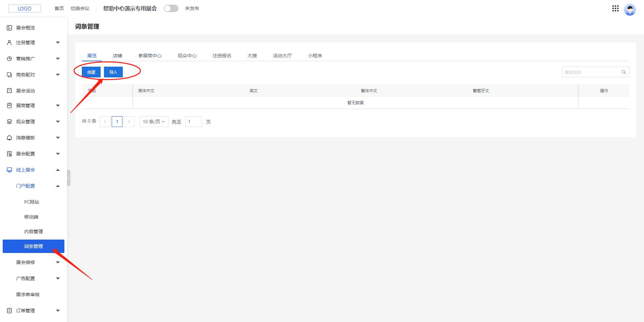The image size is (644, 322).
Task: Click the search magnifier icon
Action: (624, 72)
